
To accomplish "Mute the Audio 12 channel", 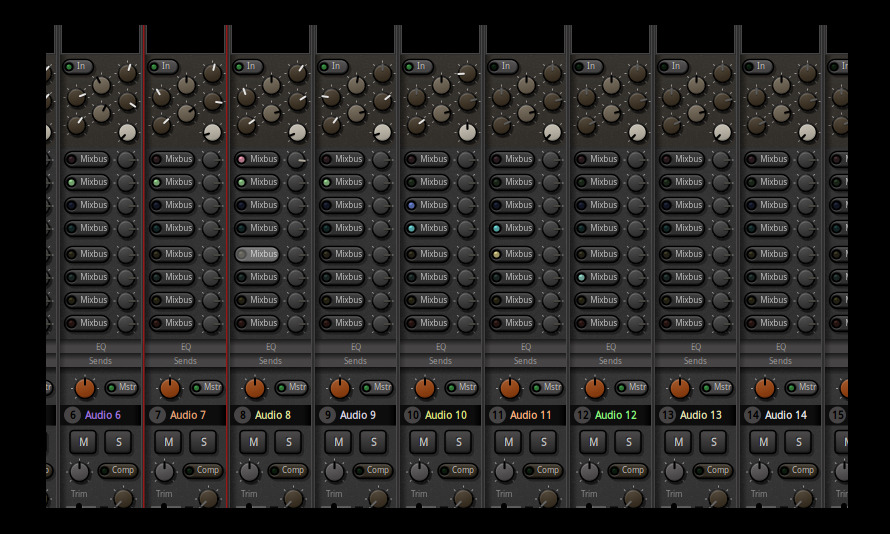I will coord(593,442).
